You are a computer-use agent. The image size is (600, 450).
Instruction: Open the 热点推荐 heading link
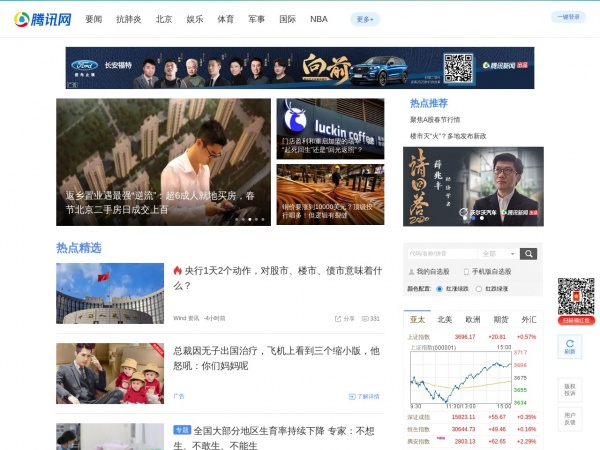(429, 103)
